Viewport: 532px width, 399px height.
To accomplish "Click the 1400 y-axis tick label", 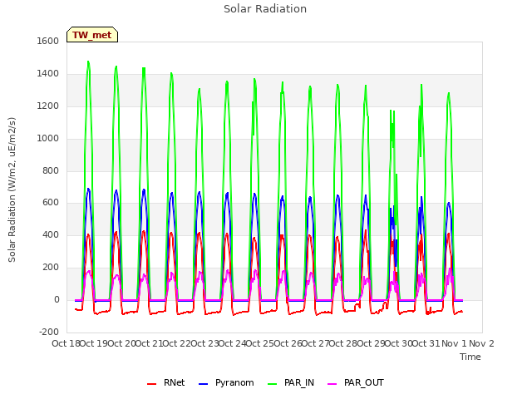I will tap(48, 74).
